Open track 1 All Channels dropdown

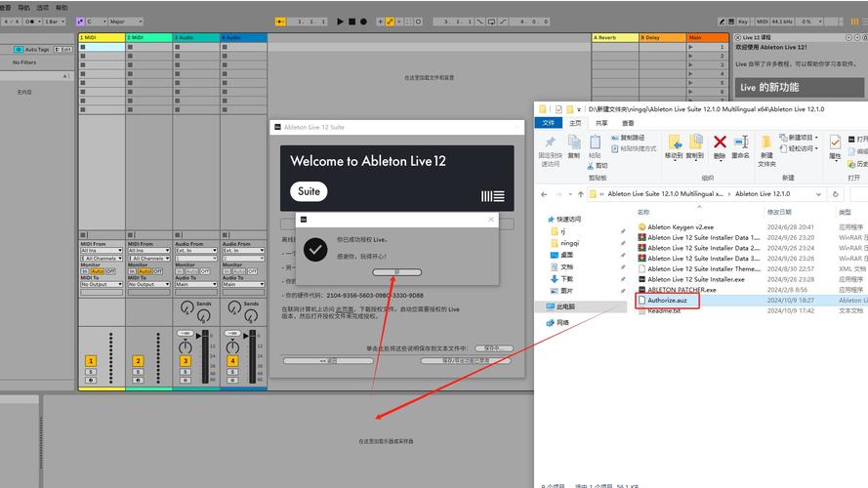[102, 259]
